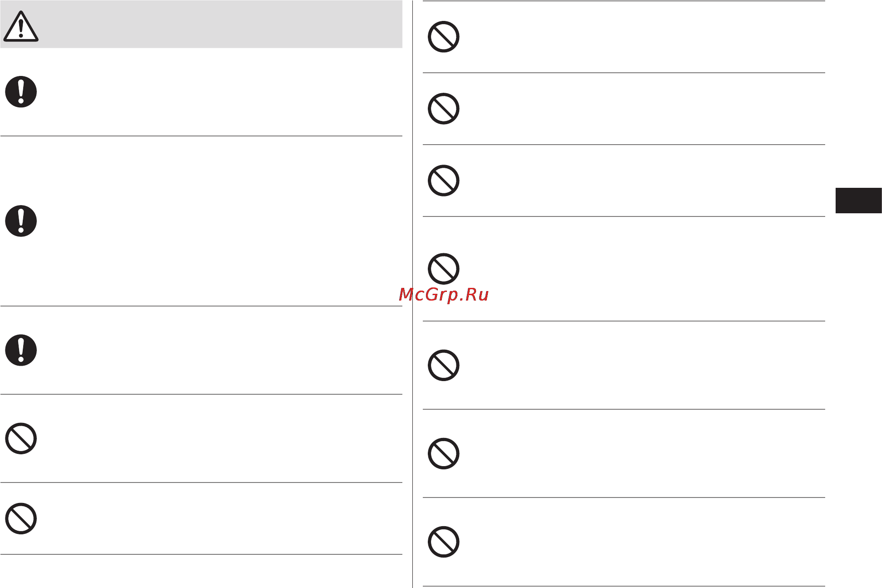Click the first prohibition icon in right column
The width and height of the screenshot is (882, 588).
444,37
